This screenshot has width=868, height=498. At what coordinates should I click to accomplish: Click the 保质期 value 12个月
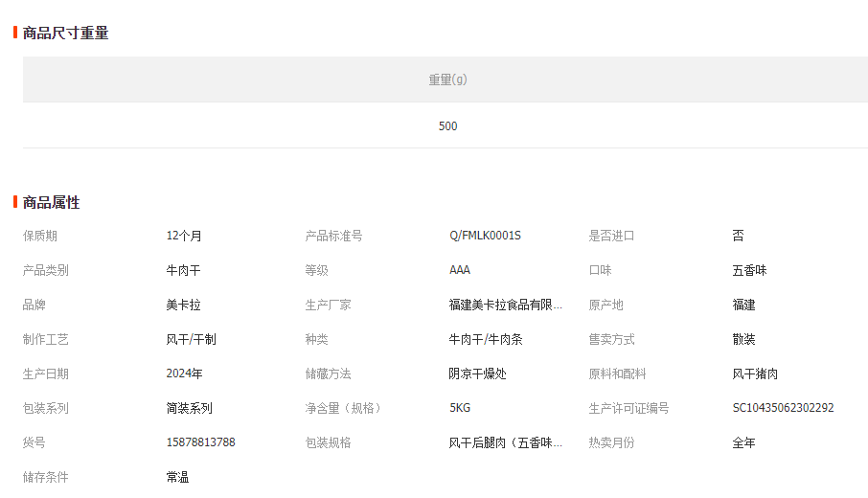click(x=184, y=237)
